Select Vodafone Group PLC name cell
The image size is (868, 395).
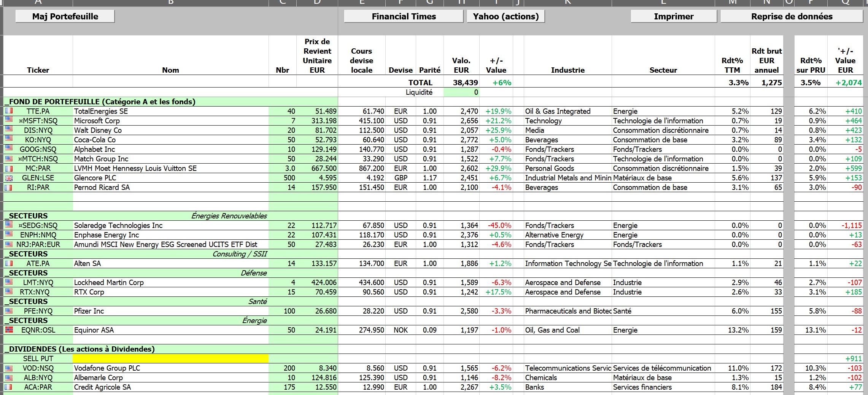(170, 368)
